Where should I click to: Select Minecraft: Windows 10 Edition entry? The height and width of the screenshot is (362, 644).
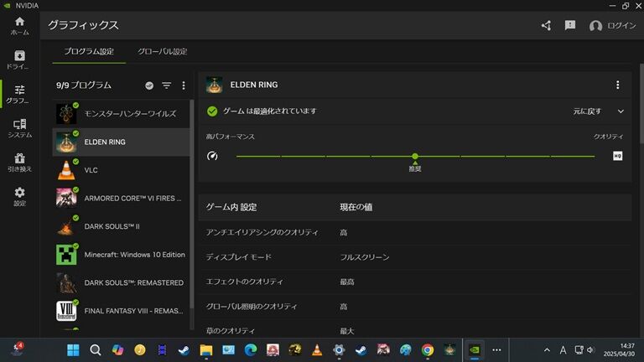[x=121, y=255]
